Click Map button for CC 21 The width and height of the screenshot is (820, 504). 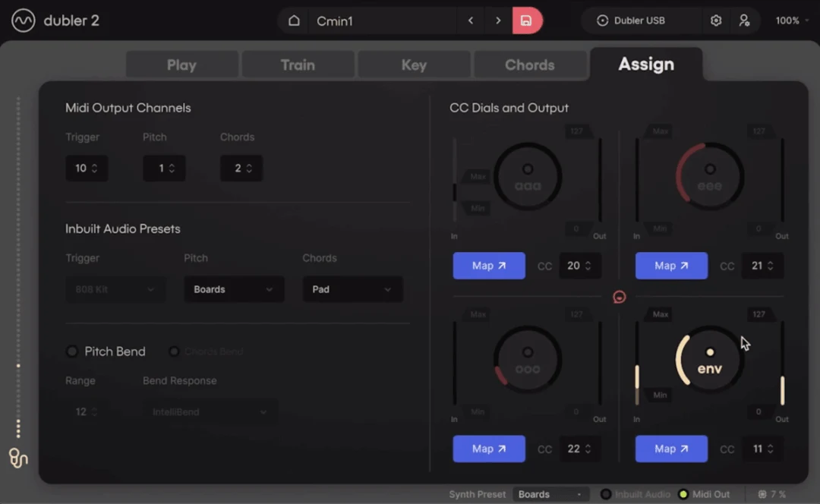(x=671, y=266)
